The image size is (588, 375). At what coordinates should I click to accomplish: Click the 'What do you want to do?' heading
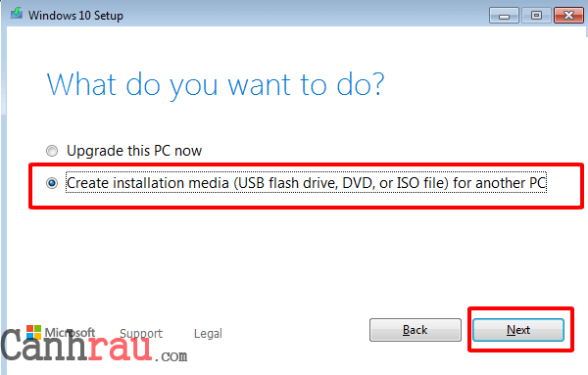pyautogui.click(x=216, y=86)
